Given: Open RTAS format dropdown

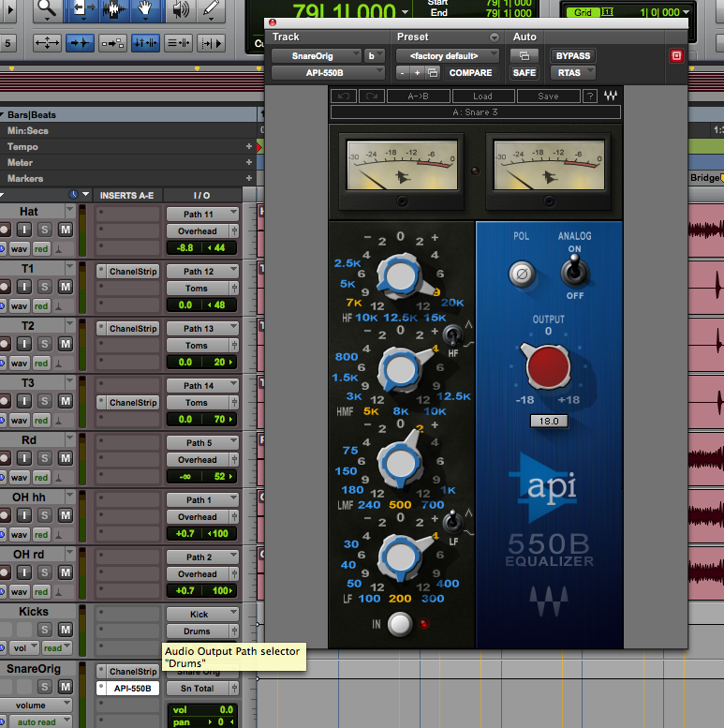Looking at the screenshot, I should coord(572,73).
